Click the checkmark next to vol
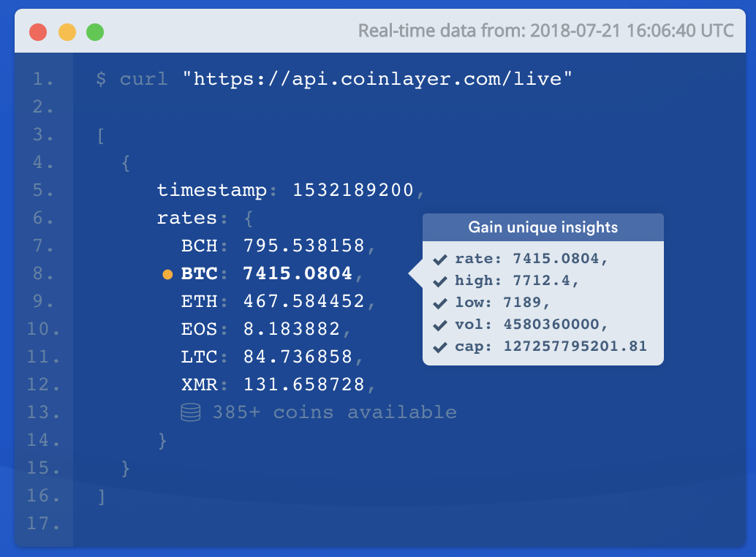 (439, 326)
